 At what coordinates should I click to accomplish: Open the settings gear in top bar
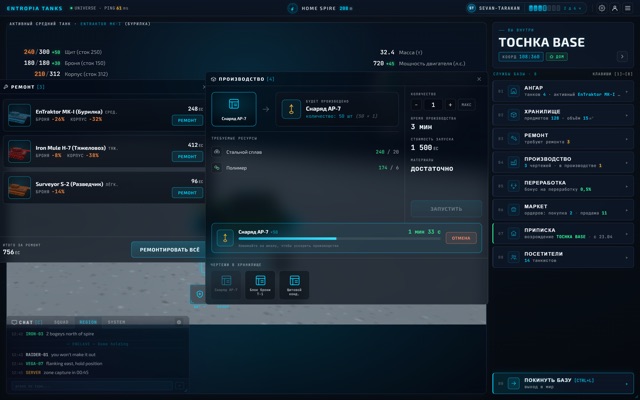(x=602, y=8)
